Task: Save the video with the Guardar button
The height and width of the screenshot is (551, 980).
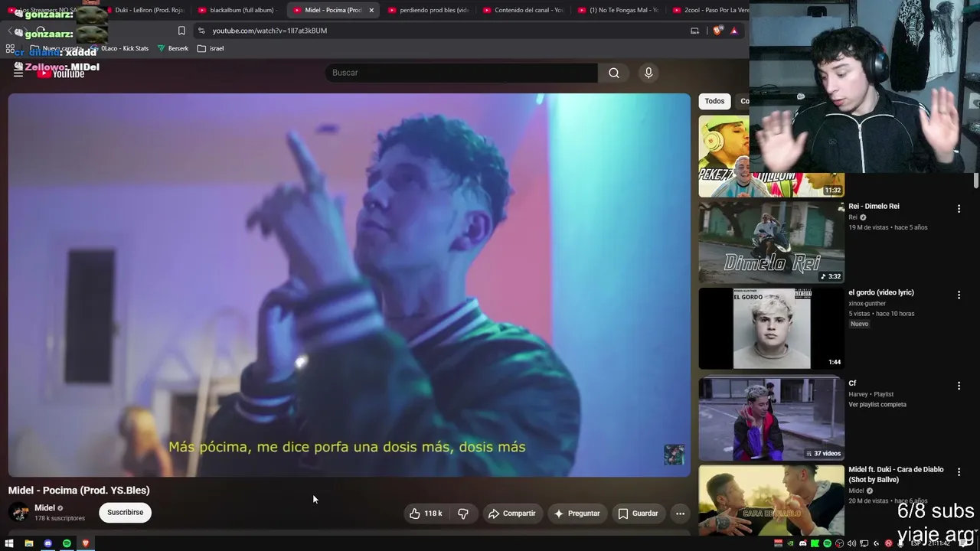Action: [638, 514]
